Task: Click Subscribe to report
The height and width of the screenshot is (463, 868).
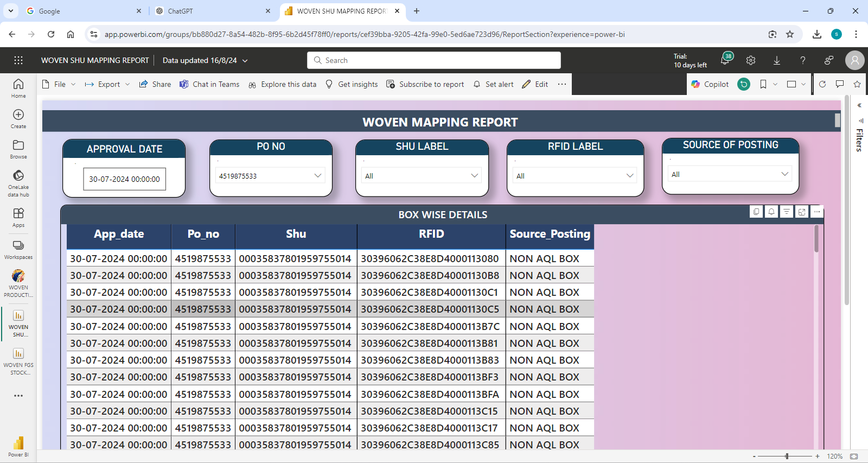Action: point(425,84)
